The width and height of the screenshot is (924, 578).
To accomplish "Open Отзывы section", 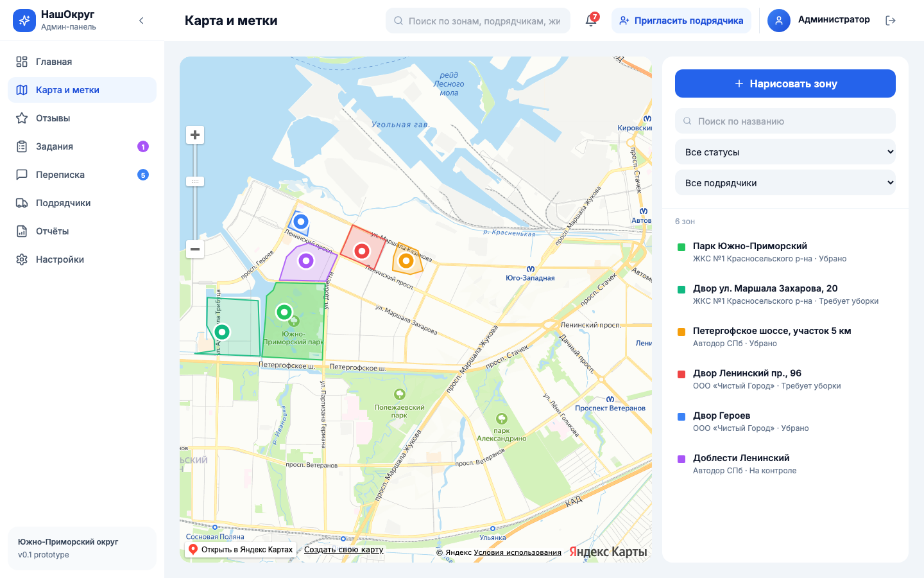I will coord(82,118).
